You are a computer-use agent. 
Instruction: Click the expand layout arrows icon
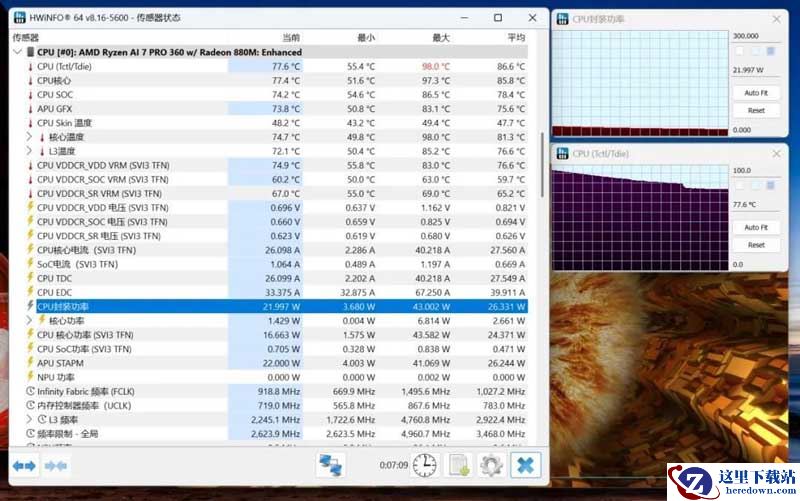(24, 465)
